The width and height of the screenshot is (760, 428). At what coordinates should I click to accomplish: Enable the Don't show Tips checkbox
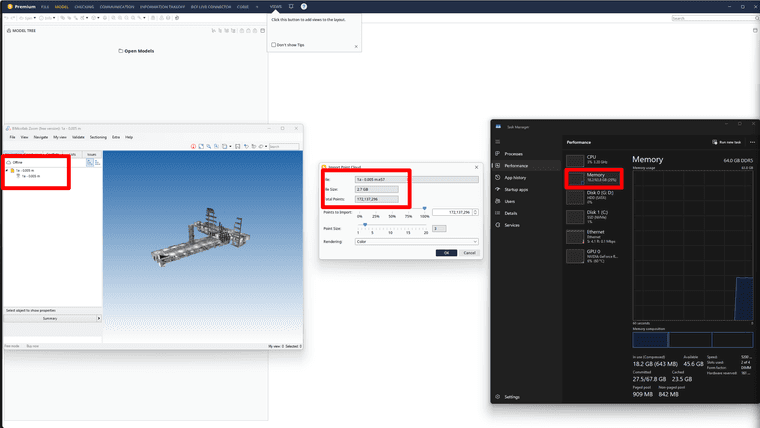tap(273, 45)
